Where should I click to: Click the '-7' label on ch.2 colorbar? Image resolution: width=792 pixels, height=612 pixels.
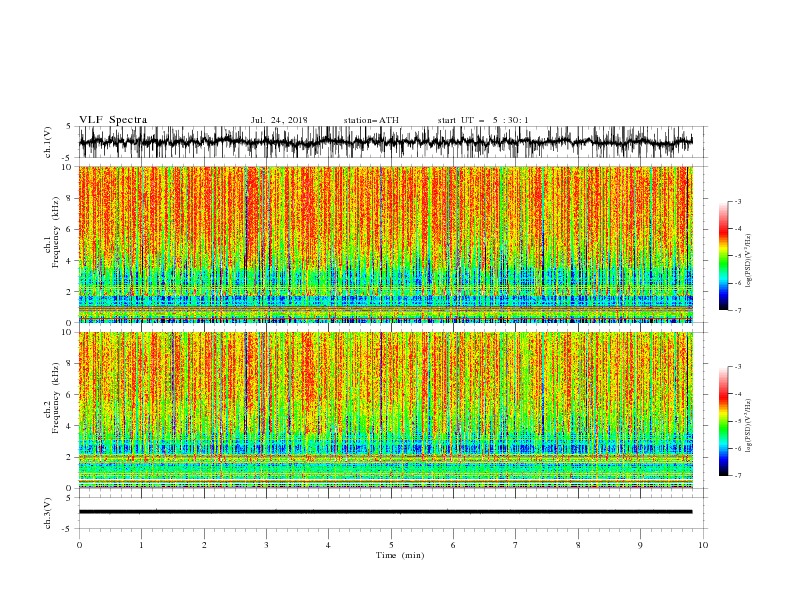click(x=737, y=475)
